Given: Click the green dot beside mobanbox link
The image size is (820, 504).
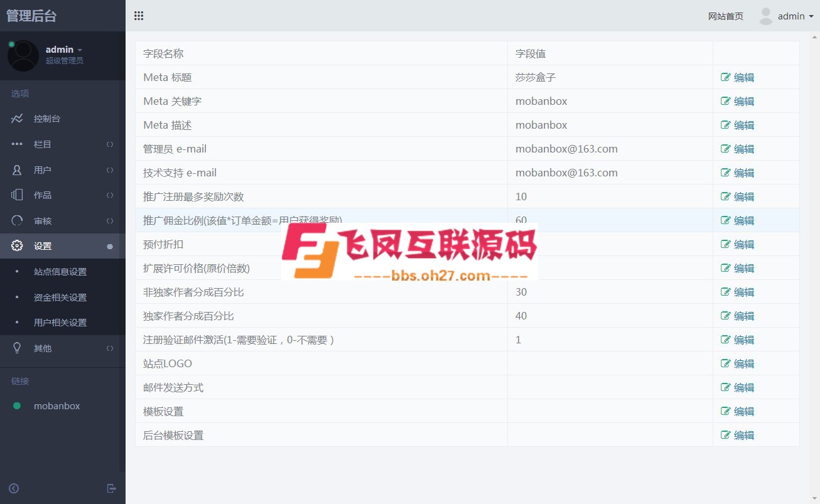Looking at the screenshot, I should (x=17, y=406).
